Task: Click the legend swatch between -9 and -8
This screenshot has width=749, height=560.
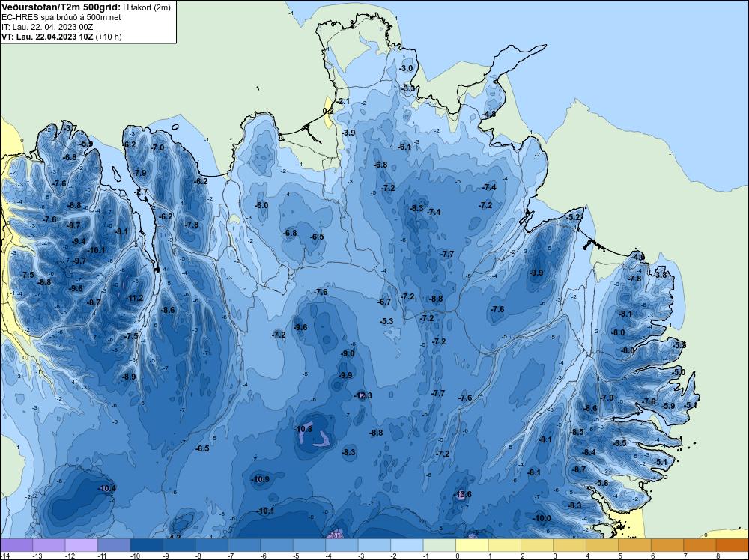Action: (179, 545)
